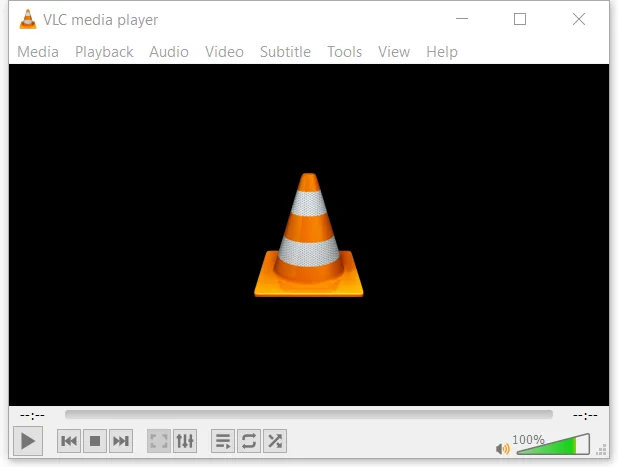Screen dimensions: 618x467
Task: Click the elapsed time label at left
Action: (x=32, y=415)
